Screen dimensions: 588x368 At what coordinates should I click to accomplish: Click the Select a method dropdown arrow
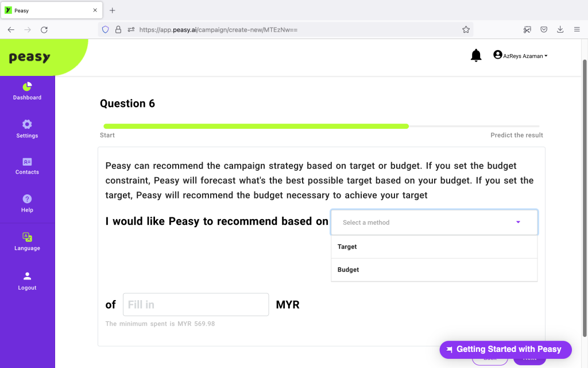(519, 223)
